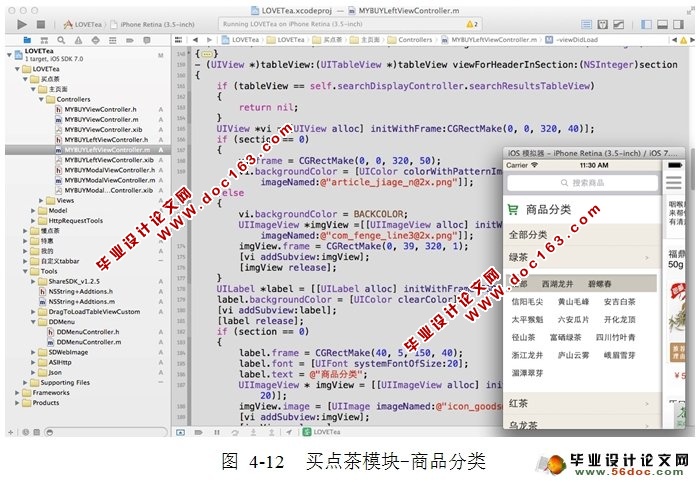This screenshot has height=482, width=699.
Task: Open the Test navigator diamond icon
Action: [x=95, y=40]
